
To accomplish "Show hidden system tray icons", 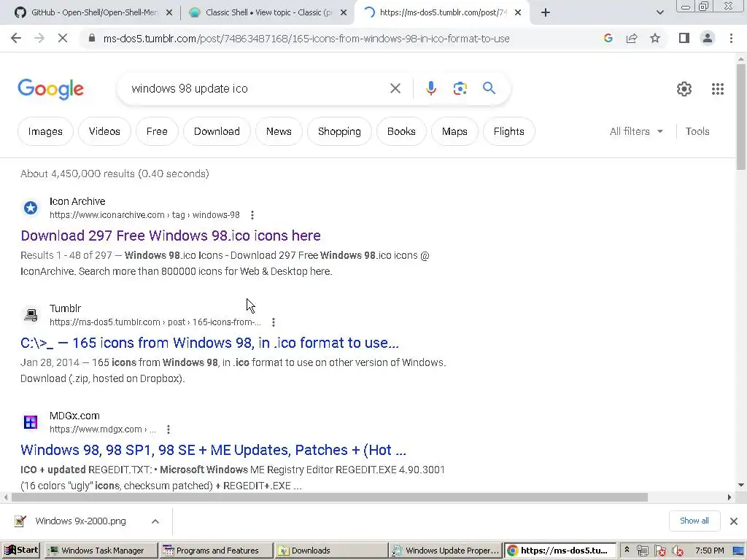I will click(627, 550).
